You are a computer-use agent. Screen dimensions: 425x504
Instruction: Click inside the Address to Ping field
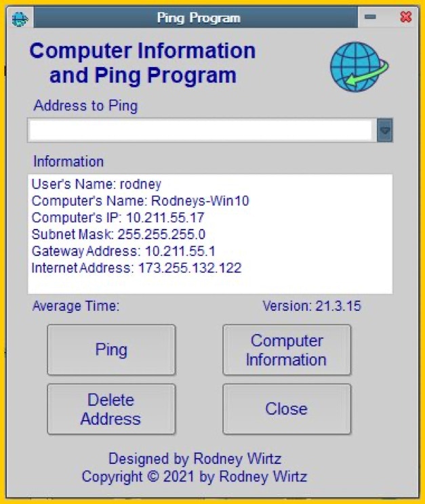pos(200,130)
